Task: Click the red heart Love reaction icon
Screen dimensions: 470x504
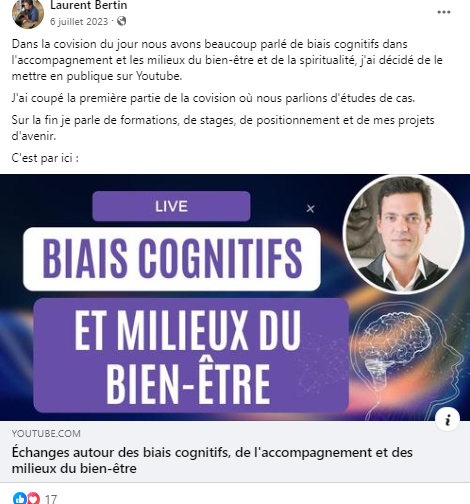Action: tap(33, 498)
